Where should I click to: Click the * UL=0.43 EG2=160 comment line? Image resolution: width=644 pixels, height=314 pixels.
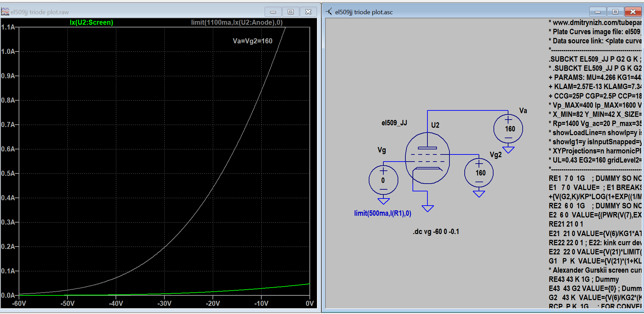595,160
